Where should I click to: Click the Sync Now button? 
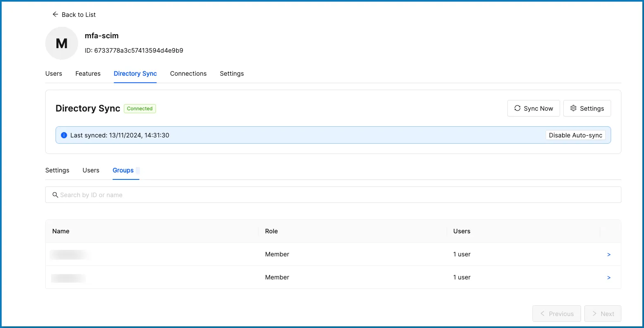tap(533, 108)
